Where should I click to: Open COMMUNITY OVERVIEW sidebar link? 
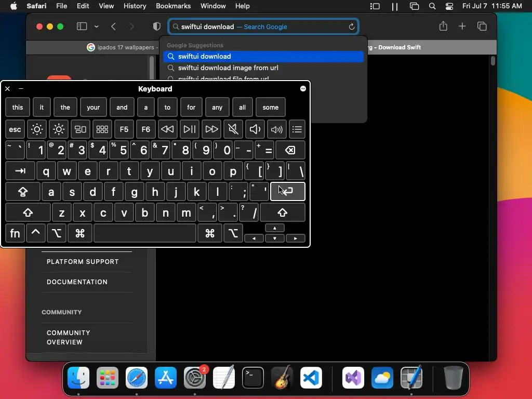[x=69, y=337]
